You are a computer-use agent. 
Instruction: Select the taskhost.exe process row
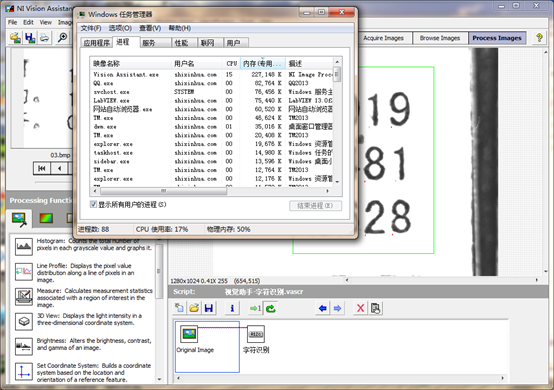pyautogui.click(x=211, y=153)
